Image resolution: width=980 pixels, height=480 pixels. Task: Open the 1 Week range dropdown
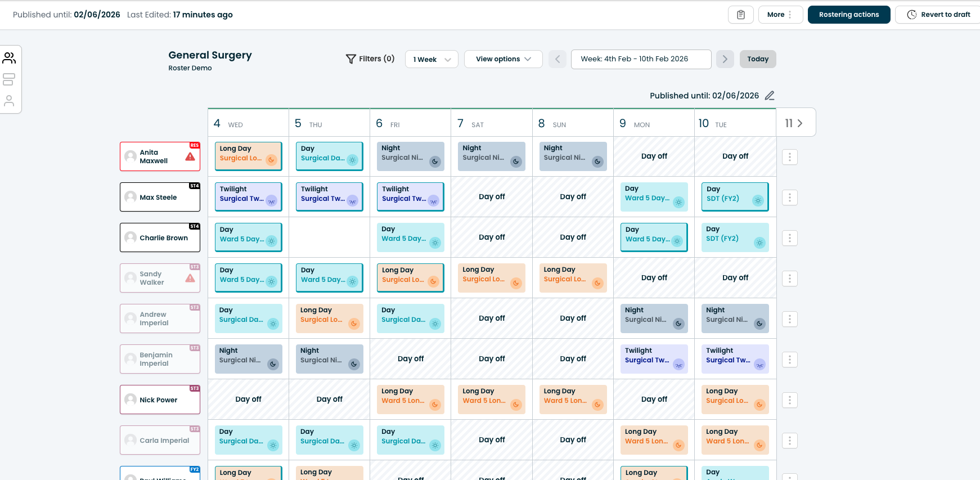point(431,59)
